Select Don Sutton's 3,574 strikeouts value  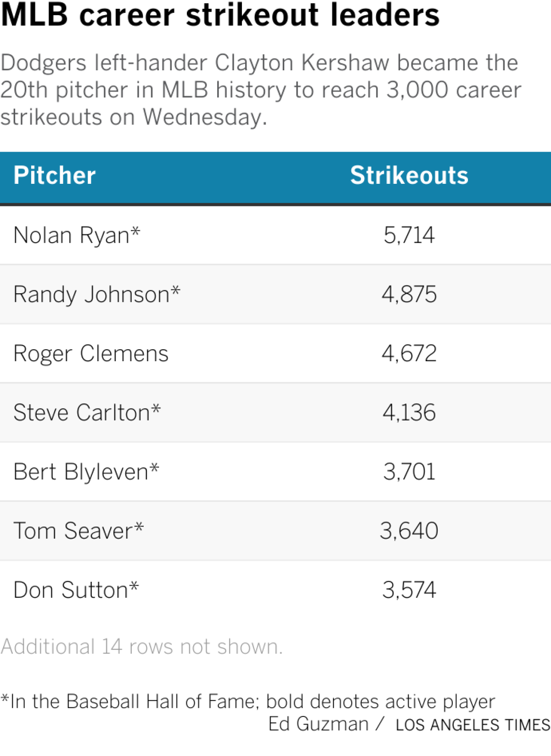coord(409,590)
